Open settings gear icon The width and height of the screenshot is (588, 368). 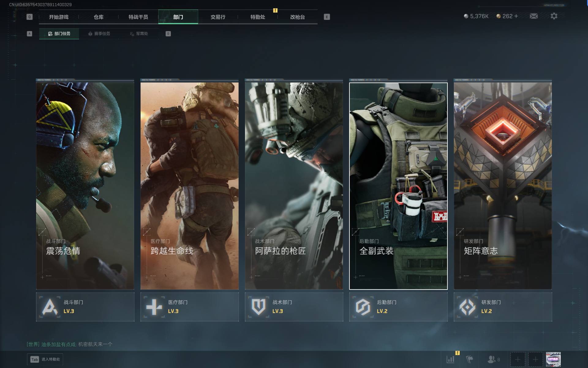click(x=554, y=16)
